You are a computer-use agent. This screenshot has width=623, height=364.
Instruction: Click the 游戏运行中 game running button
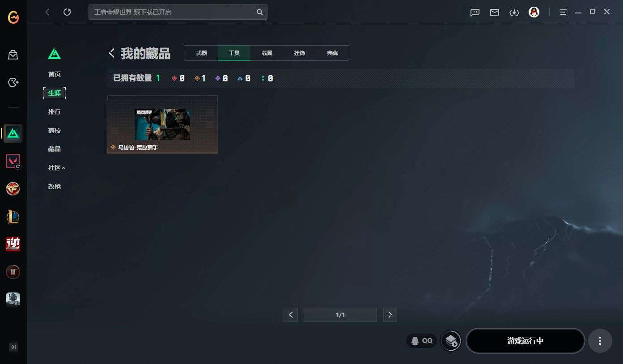526,341
